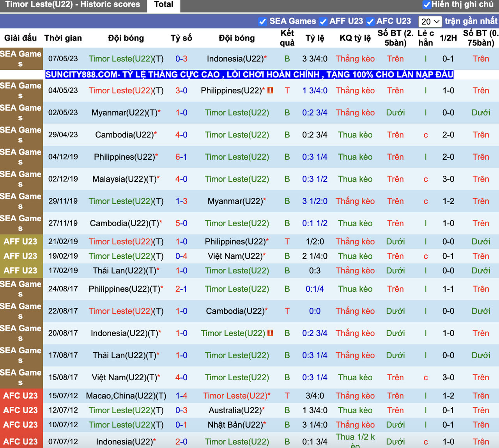Open the 2-1 score on 24/08/17

(x=181, y=289)
